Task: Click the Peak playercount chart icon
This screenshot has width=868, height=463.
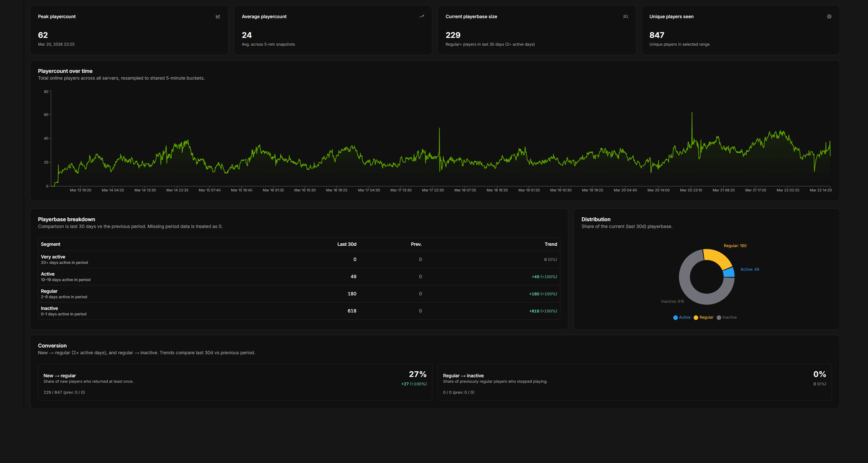Action: 218,16
